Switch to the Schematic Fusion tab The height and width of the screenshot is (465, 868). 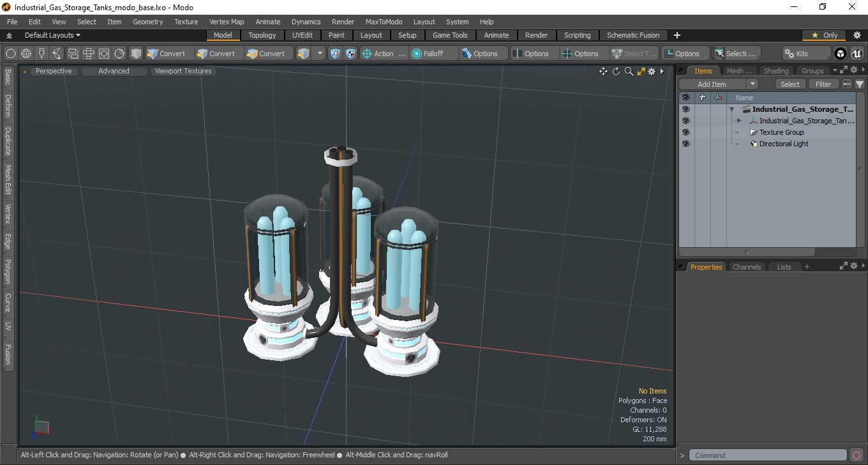point(633,35)
